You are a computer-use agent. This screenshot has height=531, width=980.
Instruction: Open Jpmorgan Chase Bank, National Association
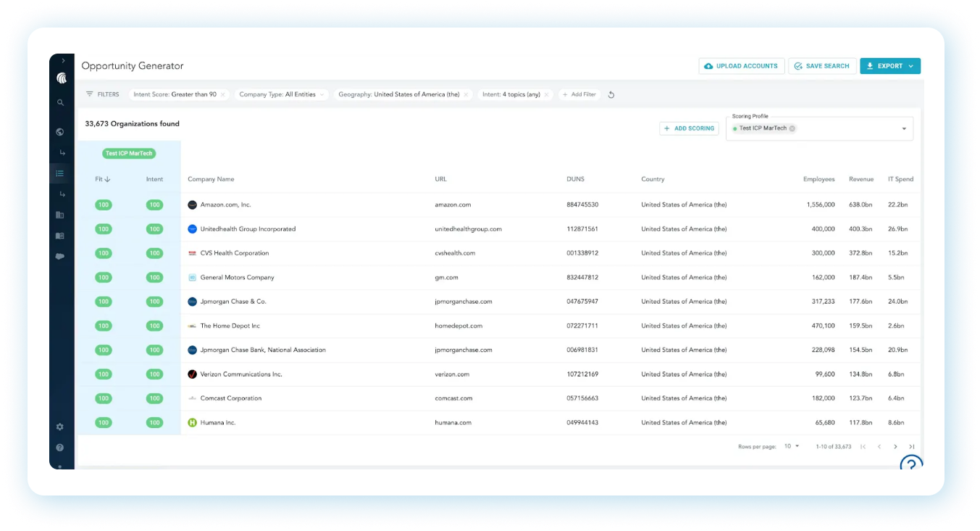[263, 350]
